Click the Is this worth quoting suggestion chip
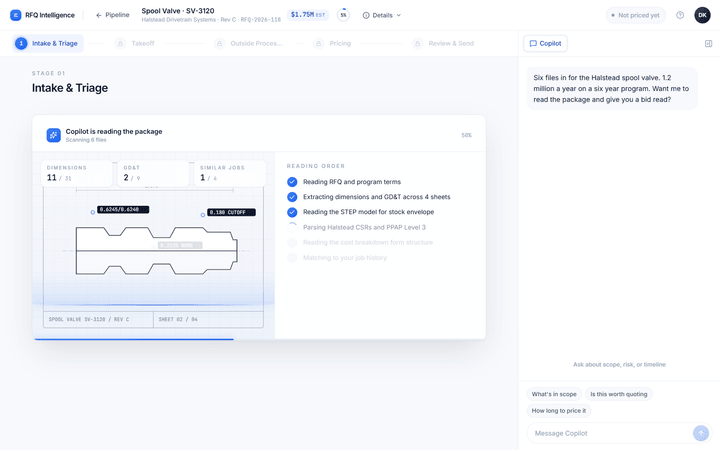720x450 pixels. tap(619, 394)
